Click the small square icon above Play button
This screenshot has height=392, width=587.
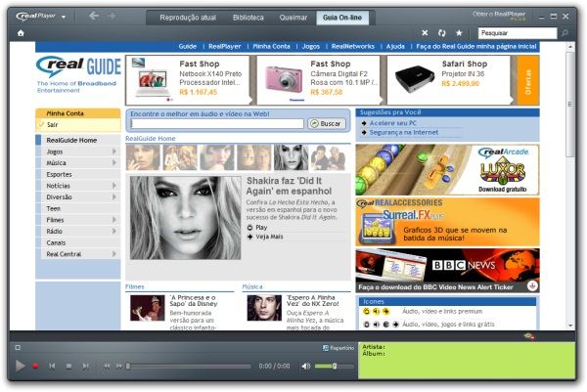point(18,347)
